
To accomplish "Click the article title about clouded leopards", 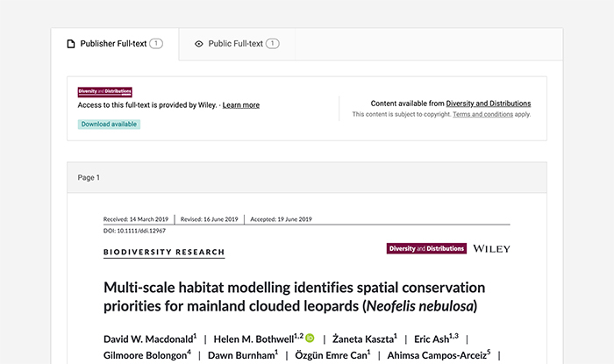I will 294,296.
